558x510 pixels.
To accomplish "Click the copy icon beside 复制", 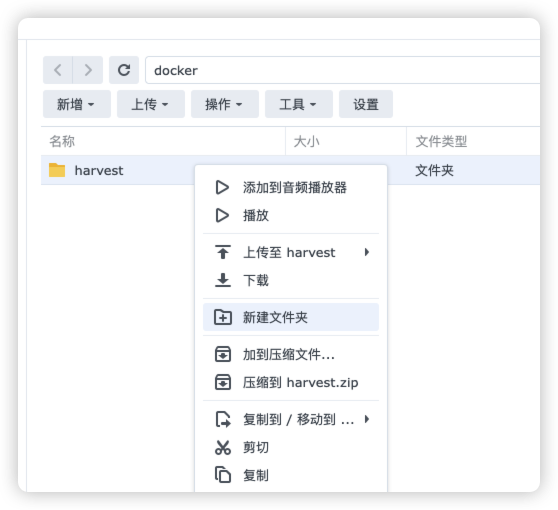I will (x=223, y=475).
